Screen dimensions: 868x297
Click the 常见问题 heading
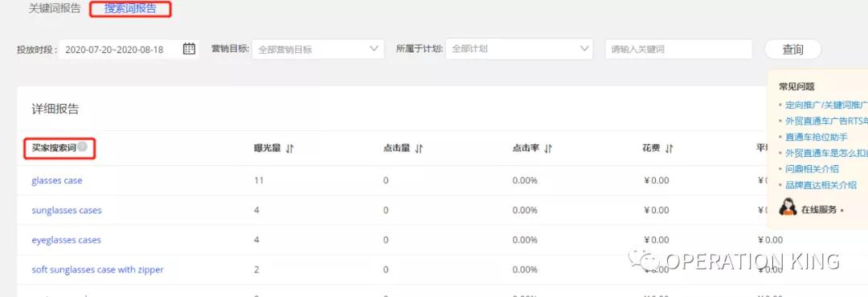[796, 86]
